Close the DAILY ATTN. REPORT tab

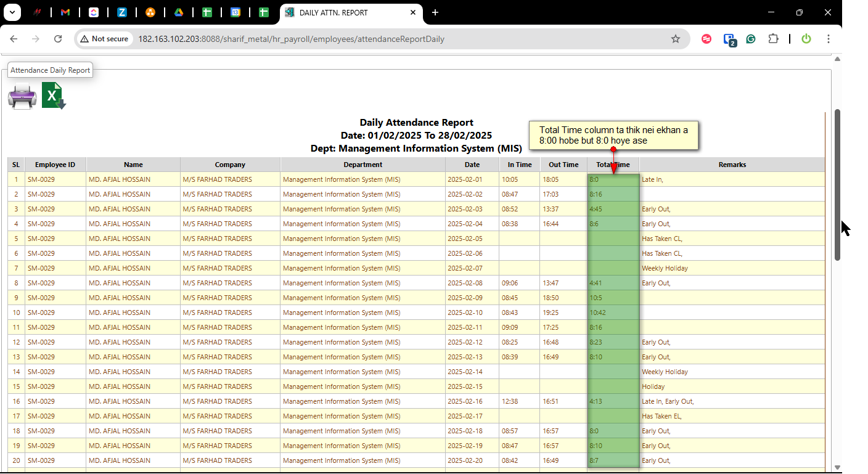413,12
